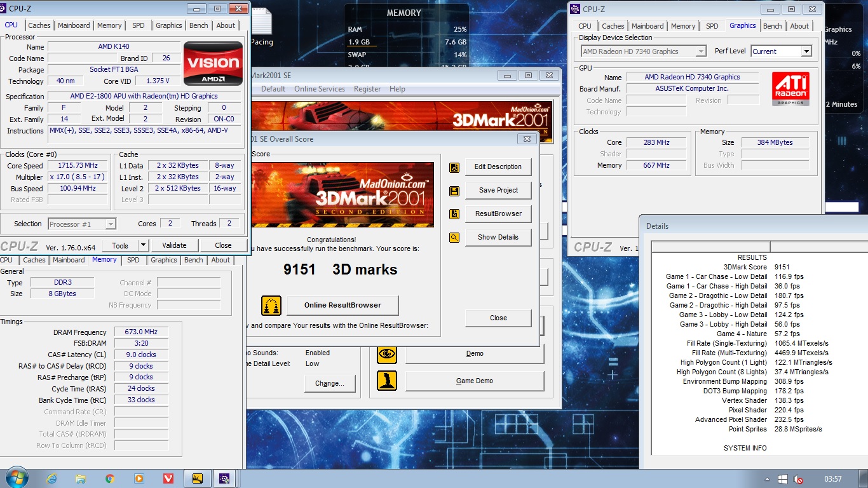Click the text document icon on the desktop
This screenshot has width=868, height=488.
[x=262, y=22]
